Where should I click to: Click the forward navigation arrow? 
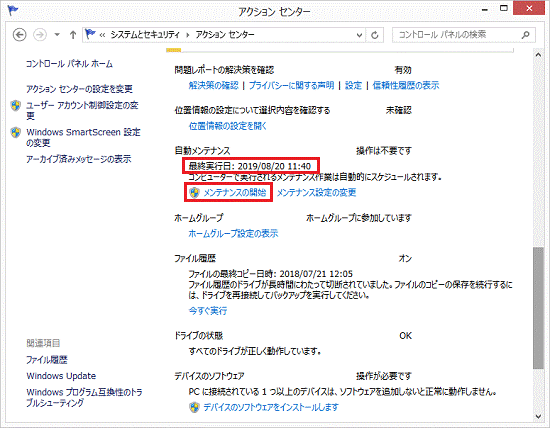click(40, 35)
